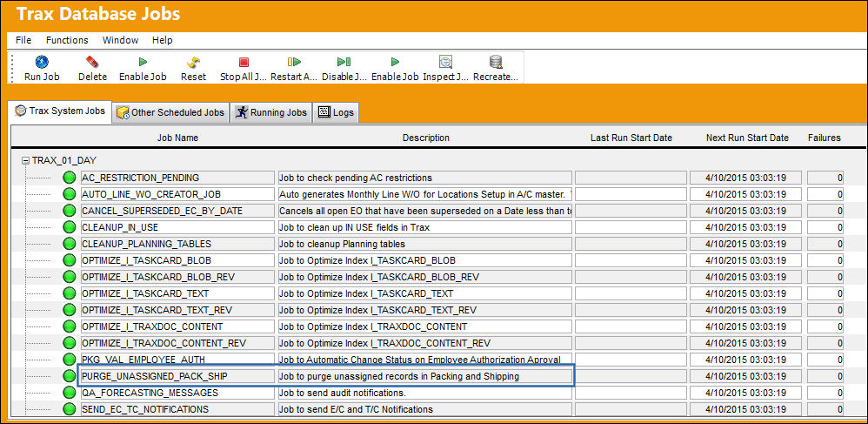This screenshot has height=424, width=868.
Task: Click description 'Job to send audit notifications.'
Action: click(424, 393)
